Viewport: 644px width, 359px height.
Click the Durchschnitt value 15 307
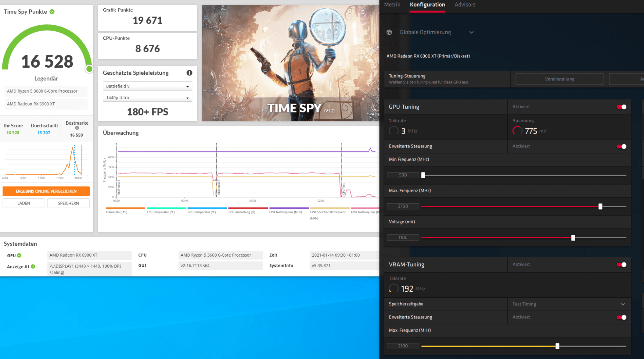tap(44, 133)
